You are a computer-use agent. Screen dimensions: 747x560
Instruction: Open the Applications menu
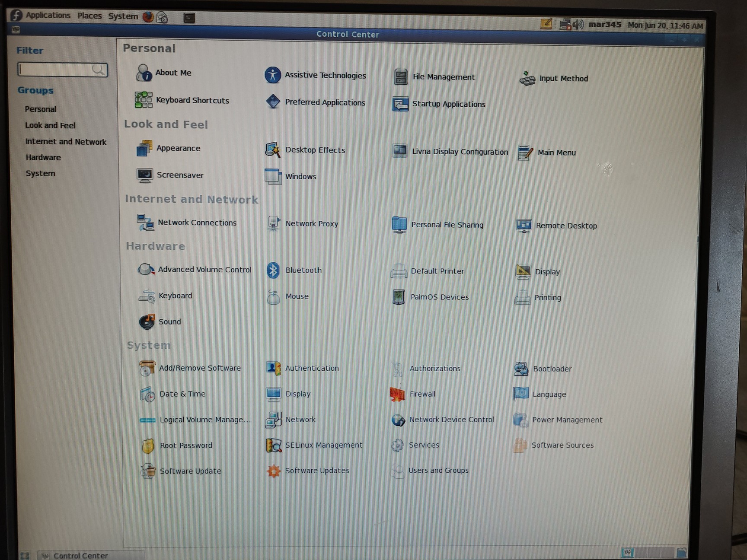point(48,16)
